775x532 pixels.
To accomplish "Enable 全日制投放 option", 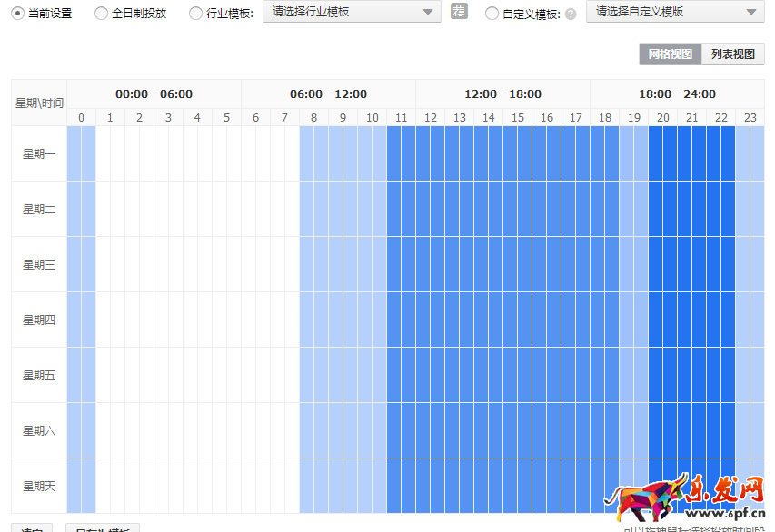I will (100, 13).
